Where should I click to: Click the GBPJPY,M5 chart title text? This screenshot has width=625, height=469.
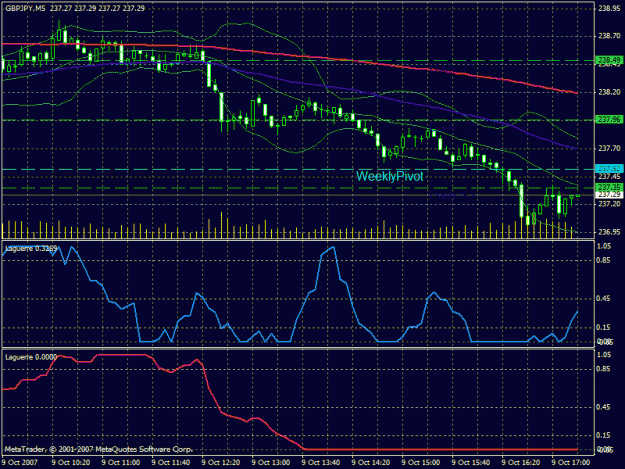tap(25, 8)
